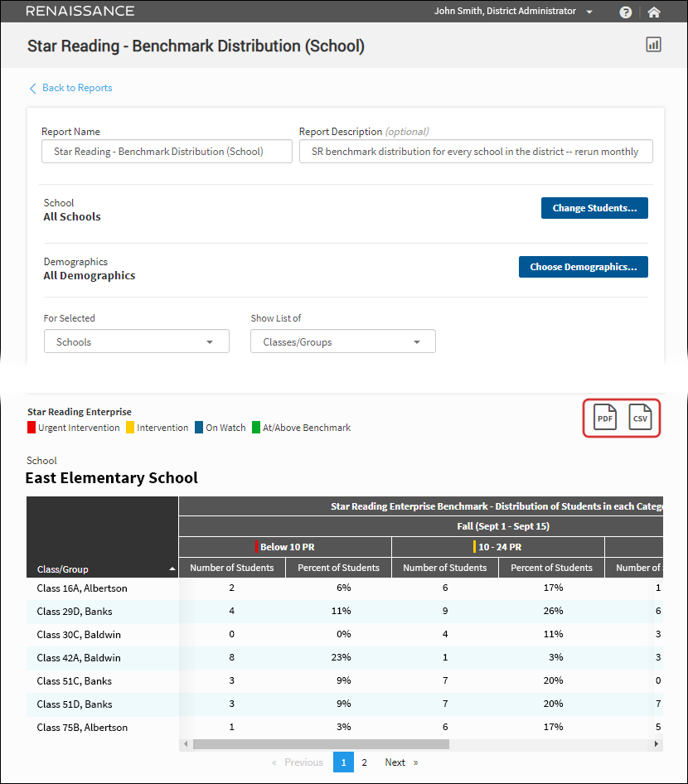The width and height of the screenshot is (688, 784).
Task: Click 26% cell for Class 29D
Action: (553, 611)
